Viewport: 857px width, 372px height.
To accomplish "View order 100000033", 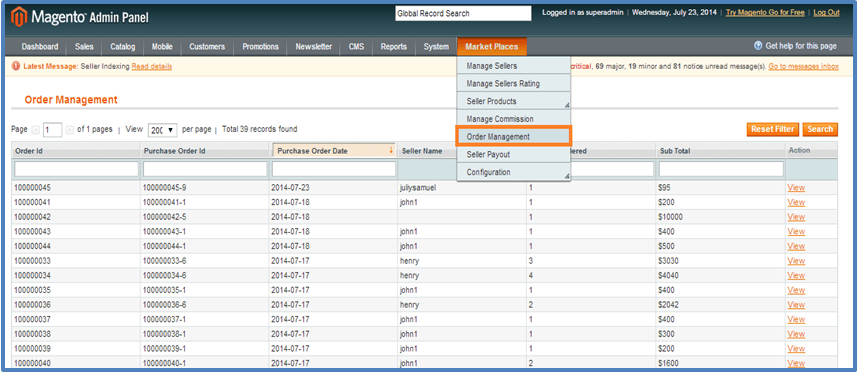I will 796,261.
